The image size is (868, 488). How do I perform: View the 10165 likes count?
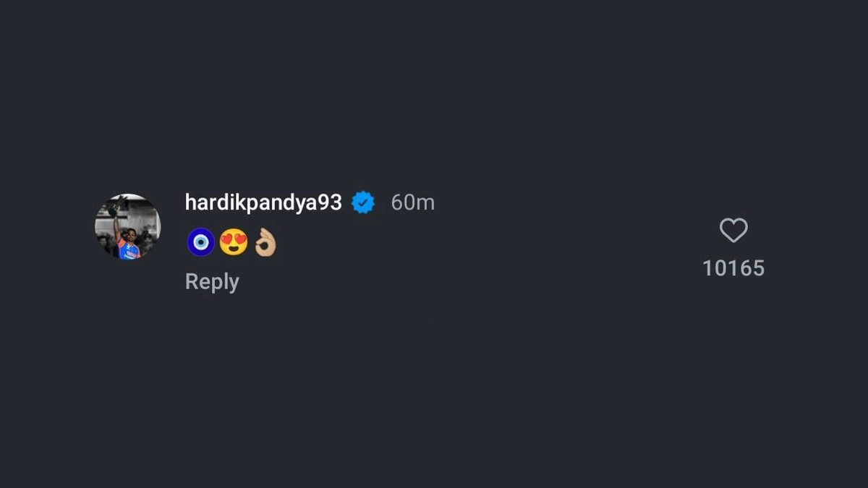(x=733, y=268)
